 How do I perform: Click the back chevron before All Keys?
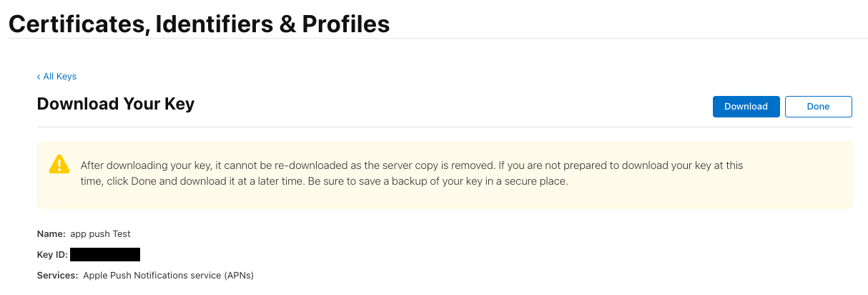(x=39, y=77)
